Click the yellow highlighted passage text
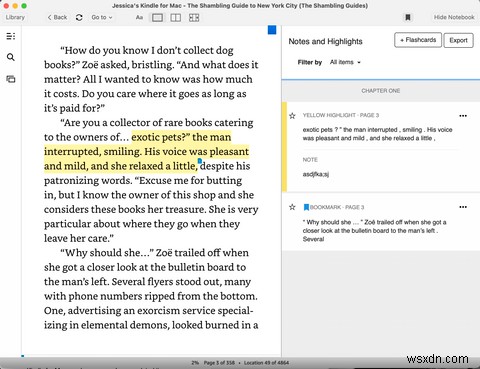This screenshot has height=369, width=480. pyautogui.click(x=147, y=152)
